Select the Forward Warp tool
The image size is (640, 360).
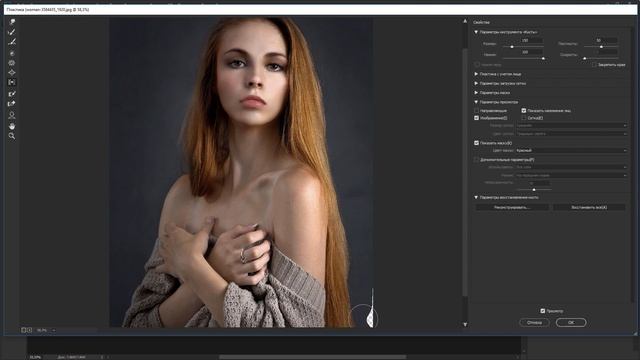(12, 22)
